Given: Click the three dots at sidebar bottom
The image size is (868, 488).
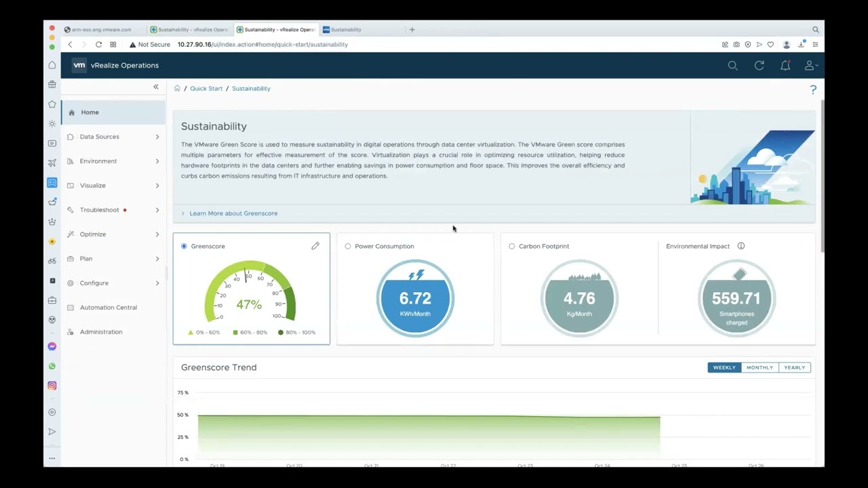Looking at the screenshot, I should coord(52,459).
